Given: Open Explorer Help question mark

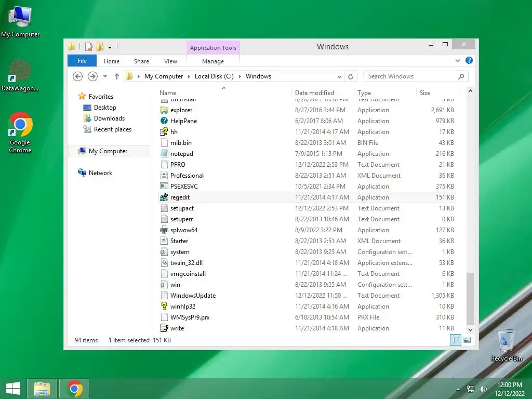Looking at the screenshot, I should (469, 60).
